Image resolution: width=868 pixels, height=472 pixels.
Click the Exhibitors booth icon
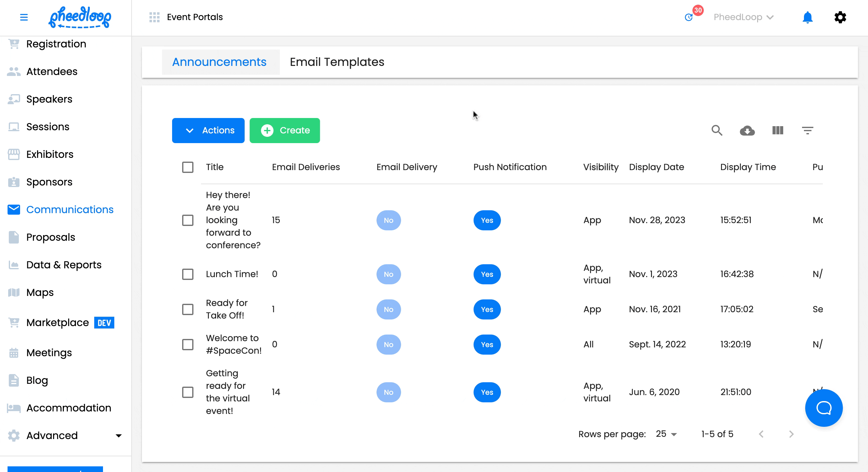14,154
